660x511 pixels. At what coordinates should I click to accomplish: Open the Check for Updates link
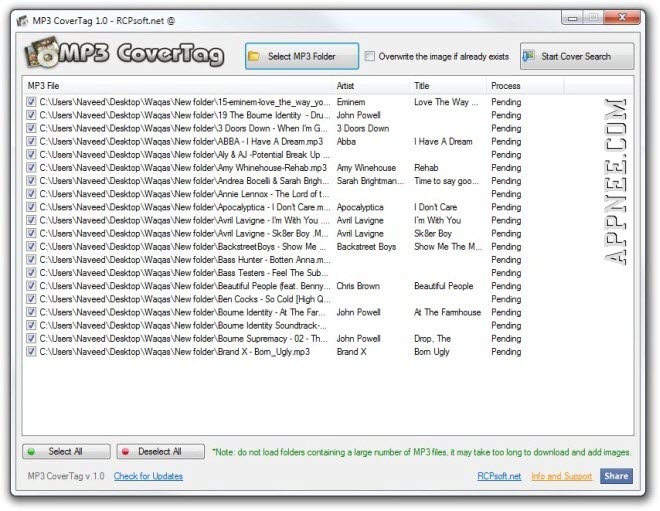148,476
